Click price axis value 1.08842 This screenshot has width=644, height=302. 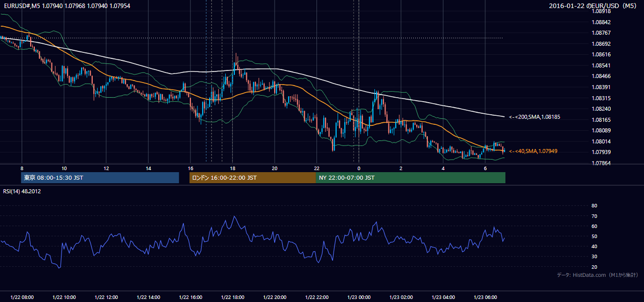(x=601, y=22)
